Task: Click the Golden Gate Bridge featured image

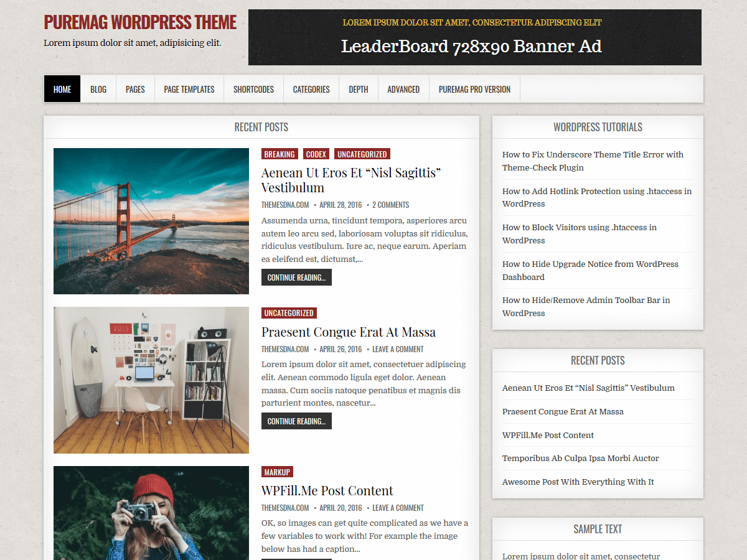Action: point(151,221)
